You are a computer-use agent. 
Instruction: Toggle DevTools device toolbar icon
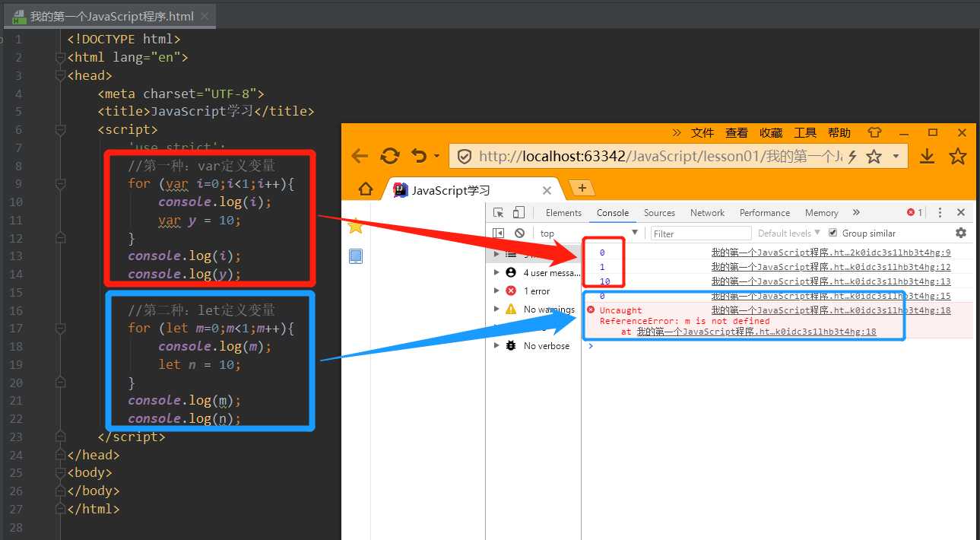(x=519, y=213)
